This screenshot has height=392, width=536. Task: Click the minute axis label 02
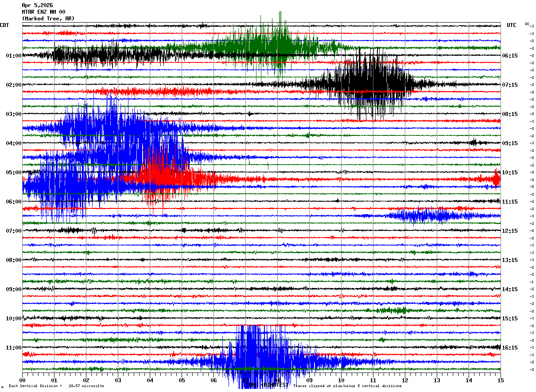coord(86,380)
